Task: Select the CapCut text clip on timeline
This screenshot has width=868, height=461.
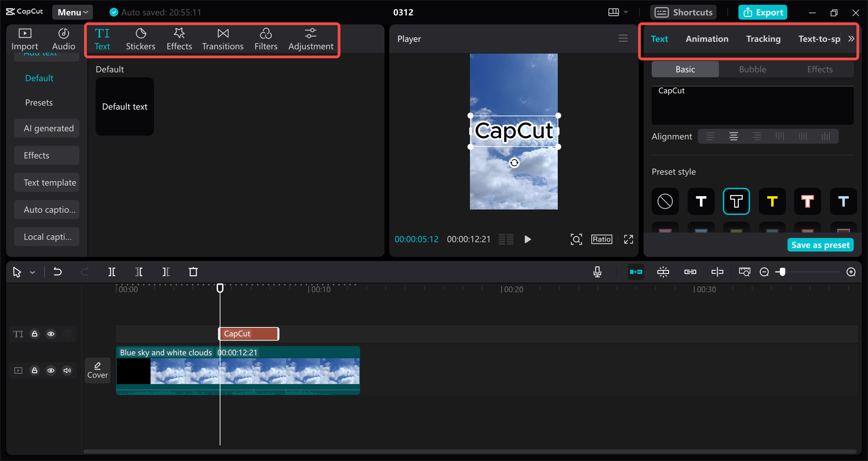Action: 249,334
